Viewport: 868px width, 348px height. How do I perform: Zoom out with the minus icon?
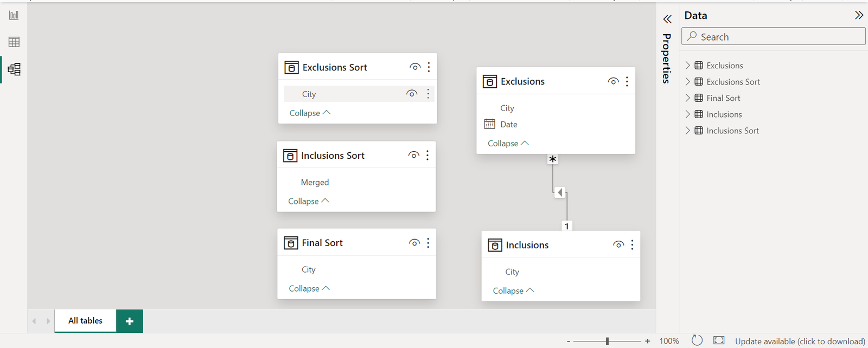point(569,341)
